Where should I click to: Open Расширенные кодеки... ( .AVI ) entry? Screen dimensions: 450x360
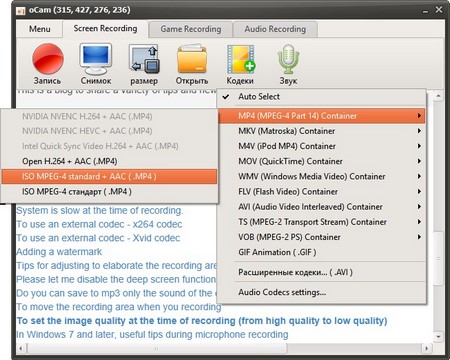pyautogui.click(x=321, y=272)
